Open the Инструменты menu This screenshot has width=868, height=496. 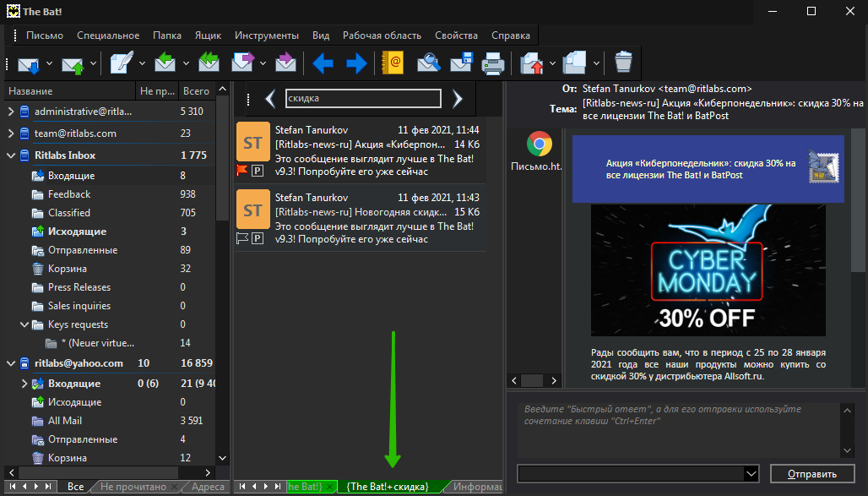(x=266, y=35)
